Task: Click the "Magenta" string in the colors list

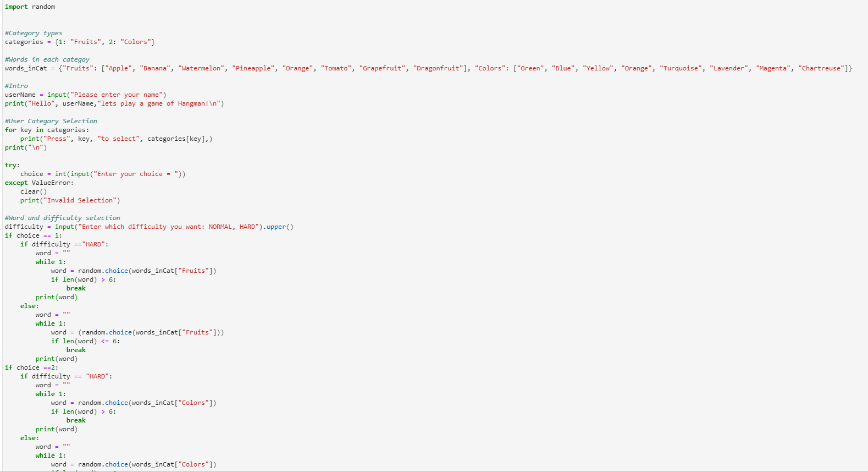Action: 773,68
